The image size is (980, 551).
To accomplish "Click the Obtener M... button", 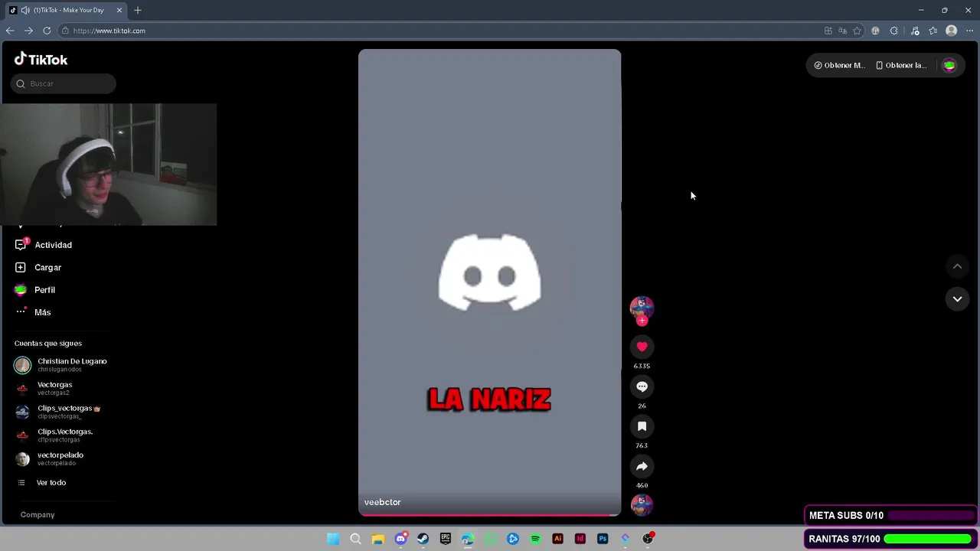I will [x=839, y=65].
